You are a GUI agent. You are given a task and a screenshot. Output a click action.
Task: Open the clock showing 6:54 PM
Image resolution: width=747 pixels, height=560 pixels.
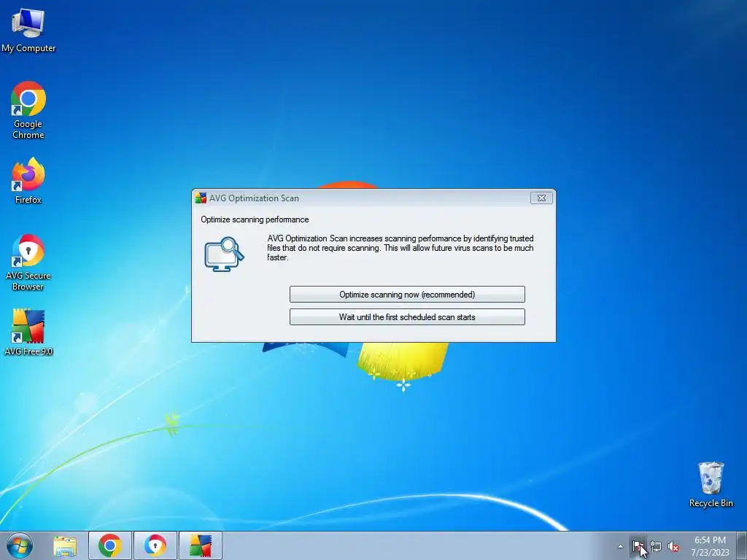710,546
